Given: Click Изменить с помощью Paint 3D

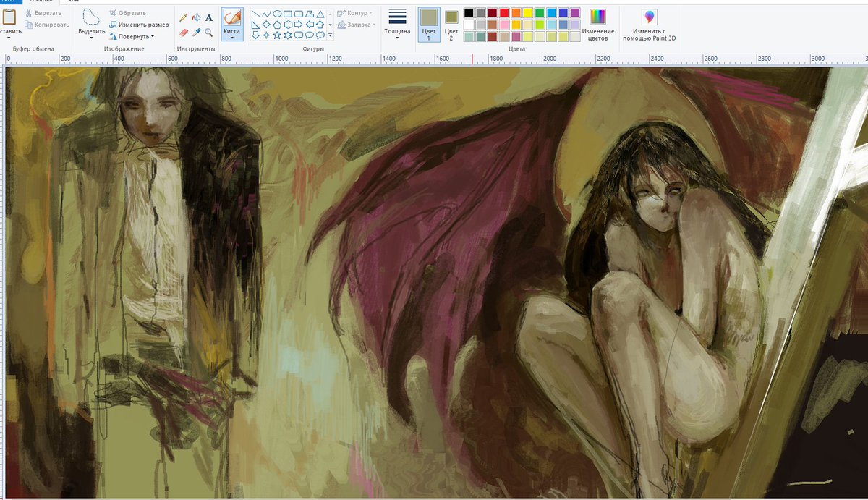Looking at the screenshot, I should tap(650, 24).
